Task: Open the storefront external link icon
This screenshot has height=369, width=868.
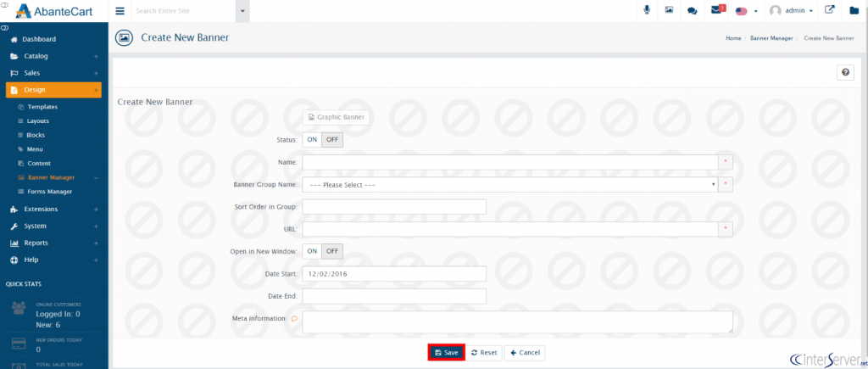Action: (829, 10)
